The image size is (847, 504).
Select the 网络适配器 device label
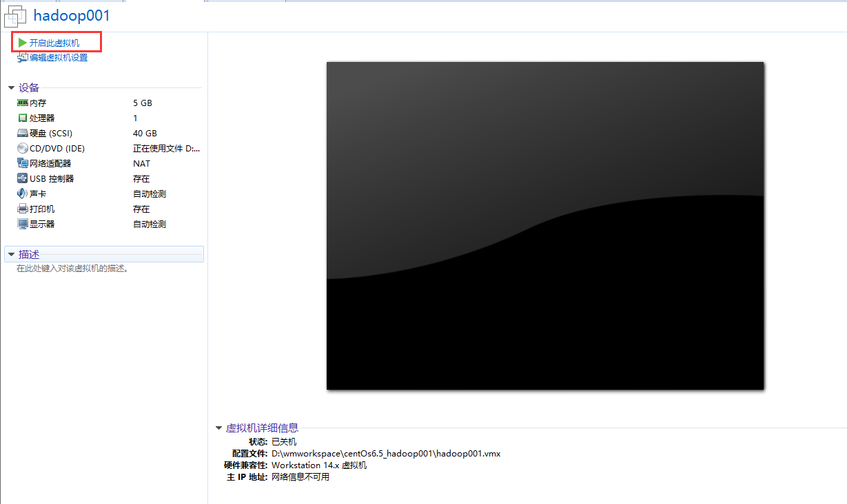(x=50, y=163)
